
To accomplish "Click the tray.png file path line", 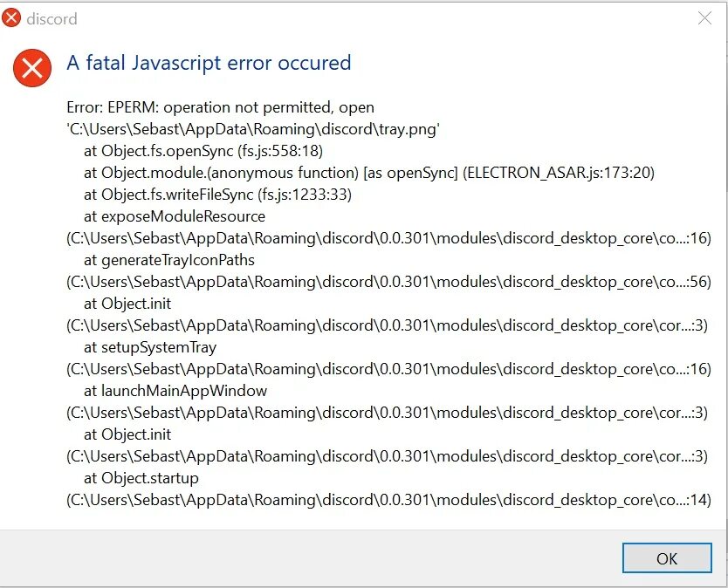I will 253,129.
